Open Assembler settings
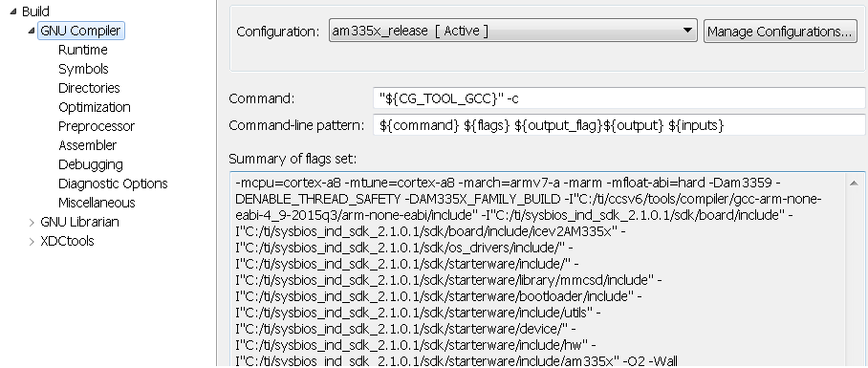This screenshot has width=868, height=368. coord(87,145)
